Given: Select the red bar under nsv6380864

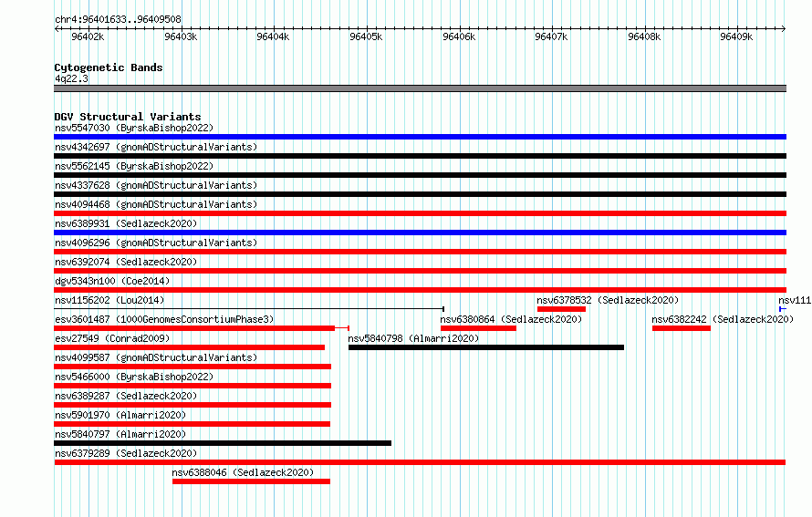Looking at the screenshot, I should (x=478, y=328).
